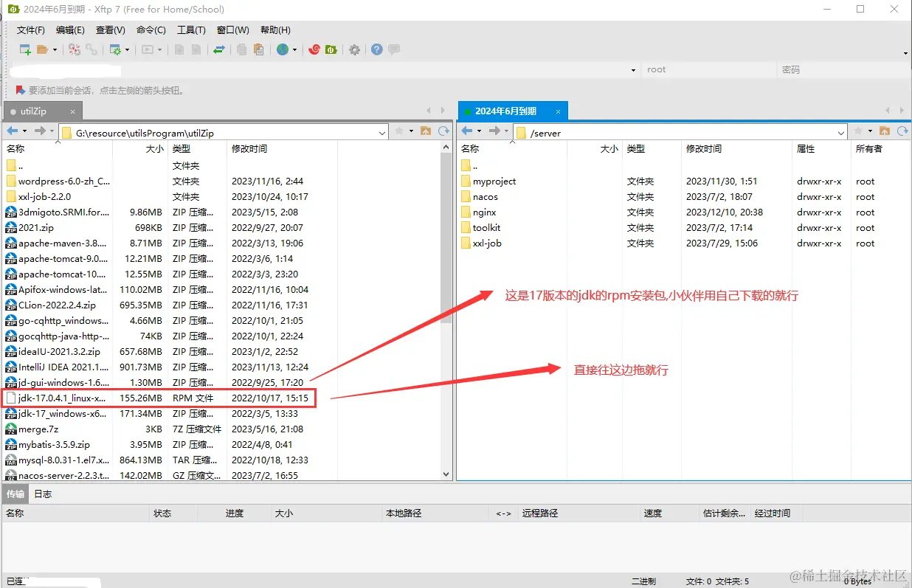The width and height of the screenshot is (912, 588).
Task: Click the 密码 password field
Action: [x=844, y=70]
